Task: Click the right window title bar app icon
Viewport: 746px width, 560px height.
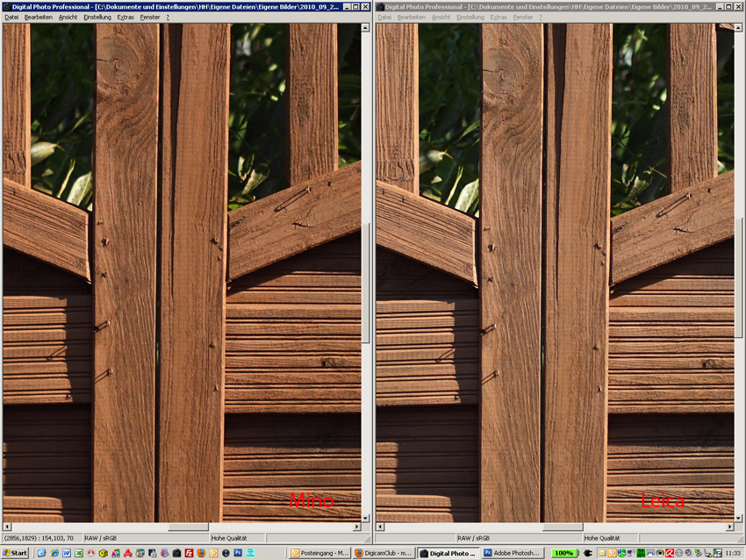Action: pyautogui.click(x=380, y=7)
